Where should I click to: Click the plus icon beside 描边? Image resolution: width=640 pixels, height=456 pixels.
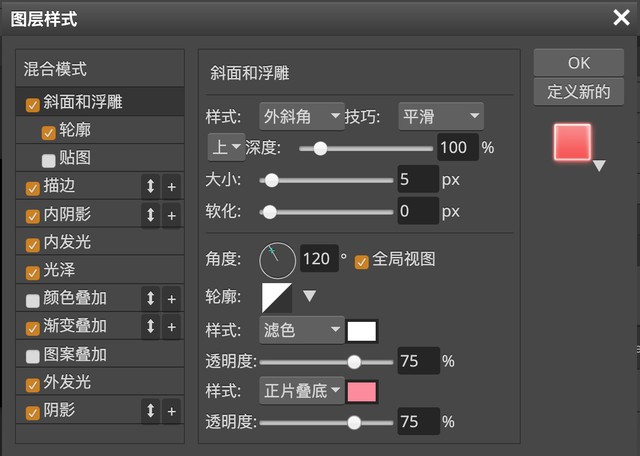171,187
